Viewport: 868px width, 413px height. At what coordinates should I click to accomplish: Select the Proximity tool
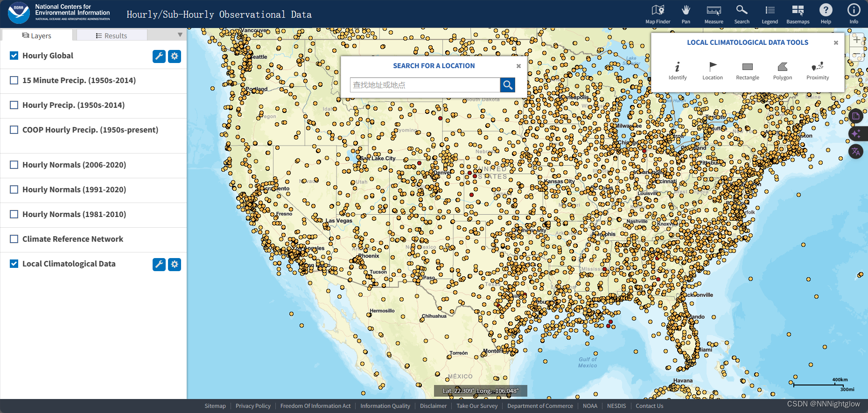(x=818, y=71)
